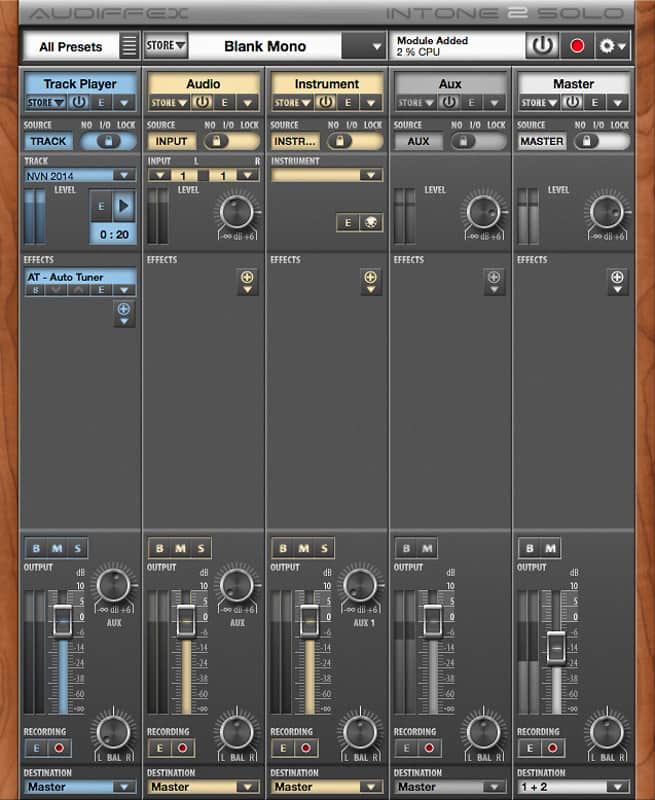Image resolution: width=655 pixels, height=800 pixels.
Task: Start recording with the red top-bar button
Action: click(577, 46)
